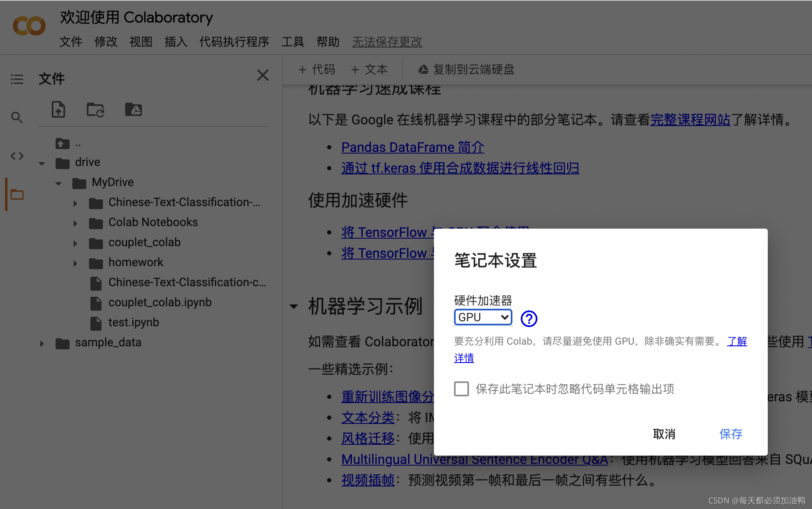Image resolution: width=812 pixels, height=509 pixels.
Task: Select the MyDrive folder icon
Action: (79, 183)
